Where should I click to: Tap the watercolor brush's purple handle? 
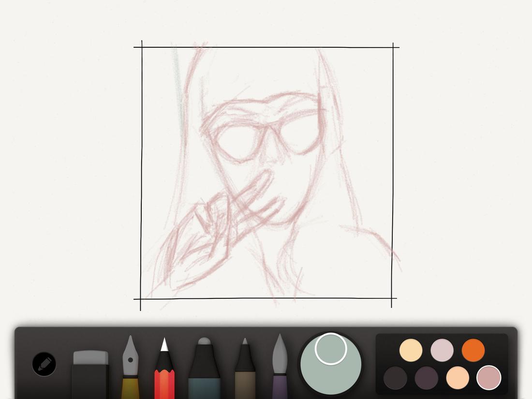pyautogui.click(x=281, y=387)
